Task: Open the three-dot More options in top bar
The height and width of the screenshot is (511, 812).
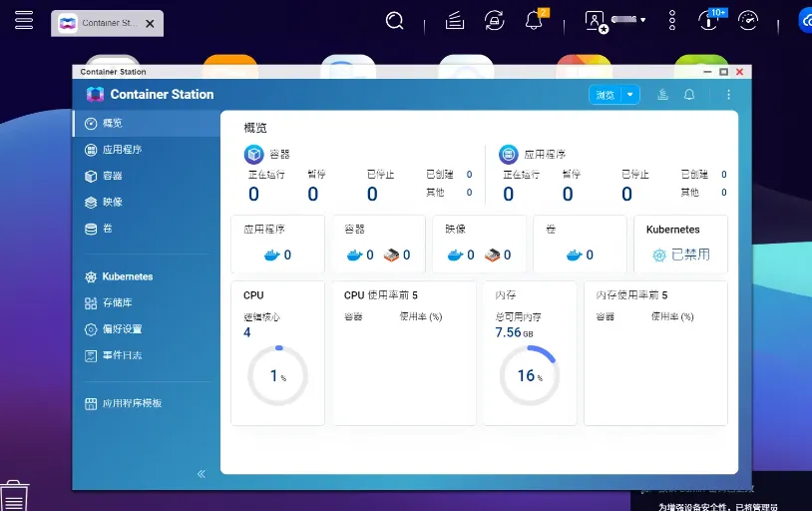Action: point(672,20)
